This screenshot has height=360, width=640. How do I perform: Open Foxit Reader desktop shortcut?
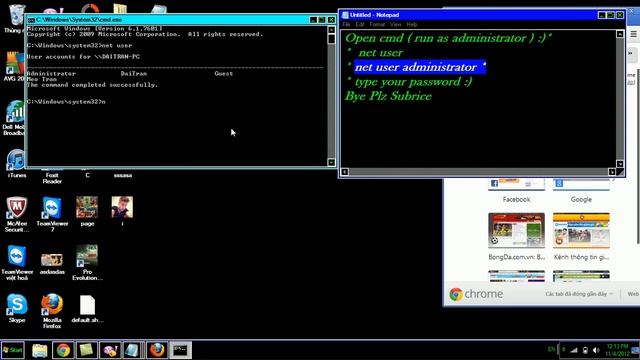pos(52,176)
